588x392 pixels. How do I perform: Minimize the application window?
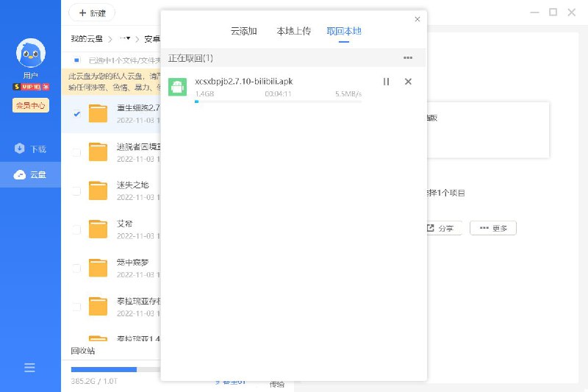[535, 13]
